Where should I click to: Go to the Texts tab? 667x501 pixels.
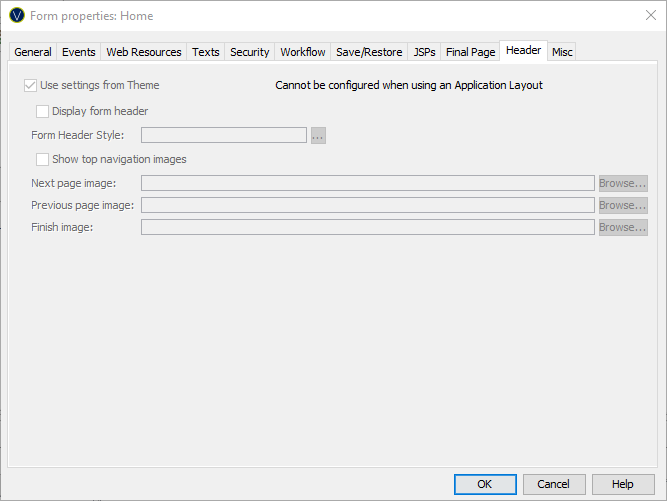[206, 52]
